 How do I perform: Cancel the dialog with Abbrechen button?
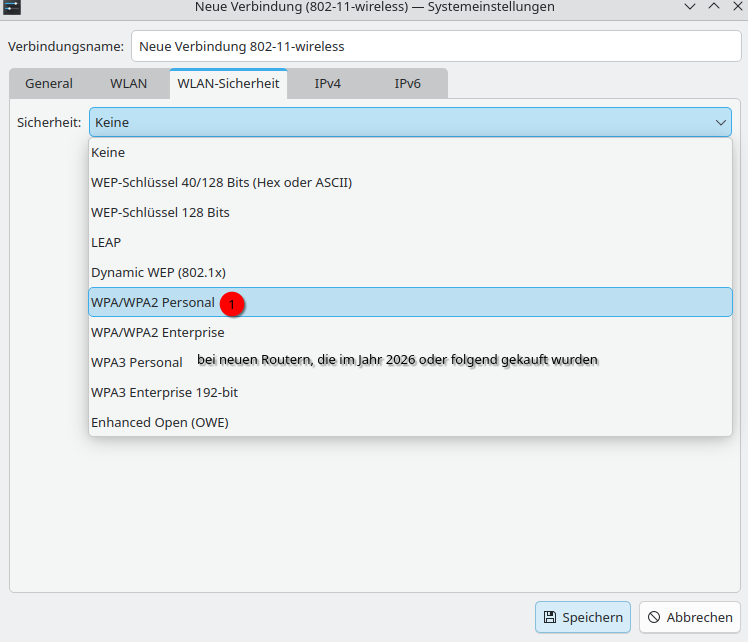(690, 618)
